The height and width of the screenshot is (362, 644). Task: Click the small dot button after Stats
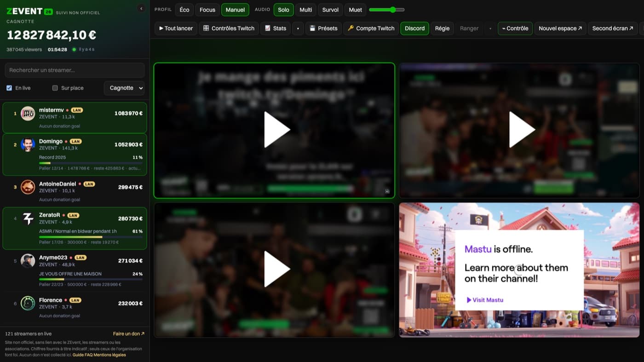(298, 29)
